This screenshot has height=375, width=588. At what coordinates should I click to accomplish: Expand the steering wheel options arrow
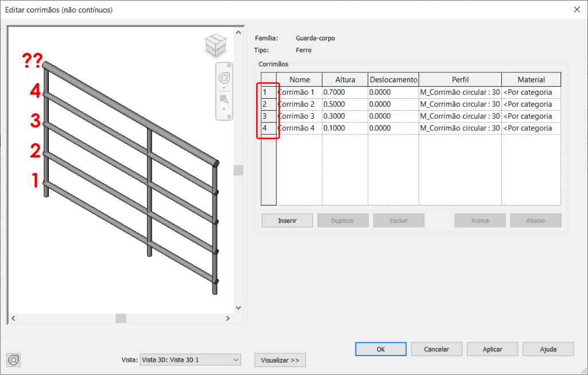pos(224,88)
